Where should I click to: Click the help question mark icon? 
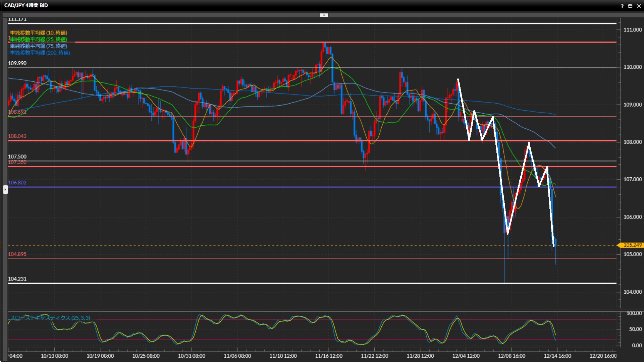pyautogui.click(x=622, y=6)
